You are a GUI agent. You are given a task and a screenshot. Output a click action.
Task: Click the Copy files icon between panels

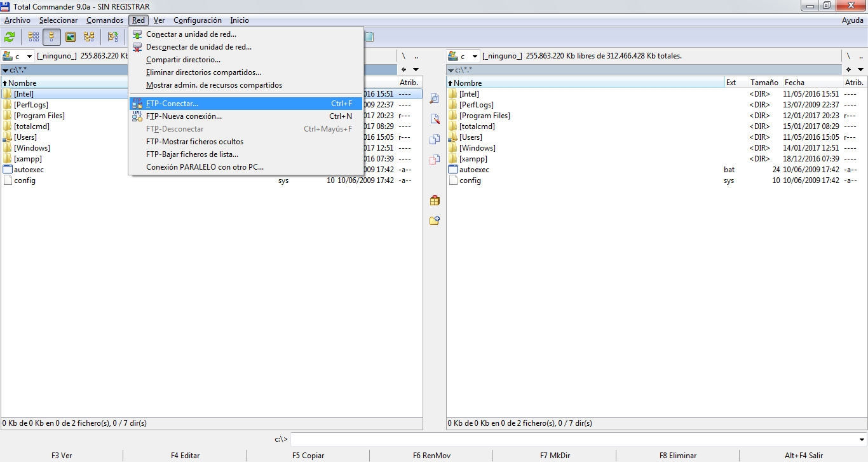435,139
